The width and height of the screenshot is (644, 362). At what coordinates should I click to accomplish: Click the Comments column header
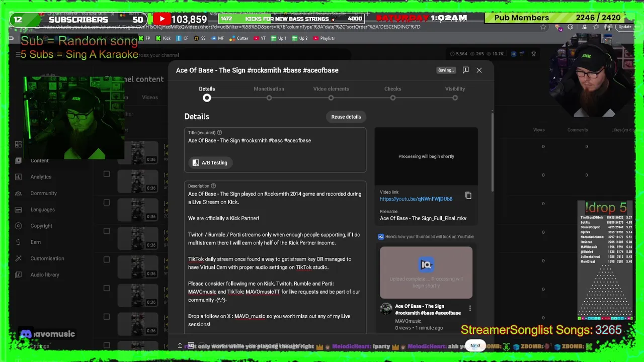[x=578, y=130]
